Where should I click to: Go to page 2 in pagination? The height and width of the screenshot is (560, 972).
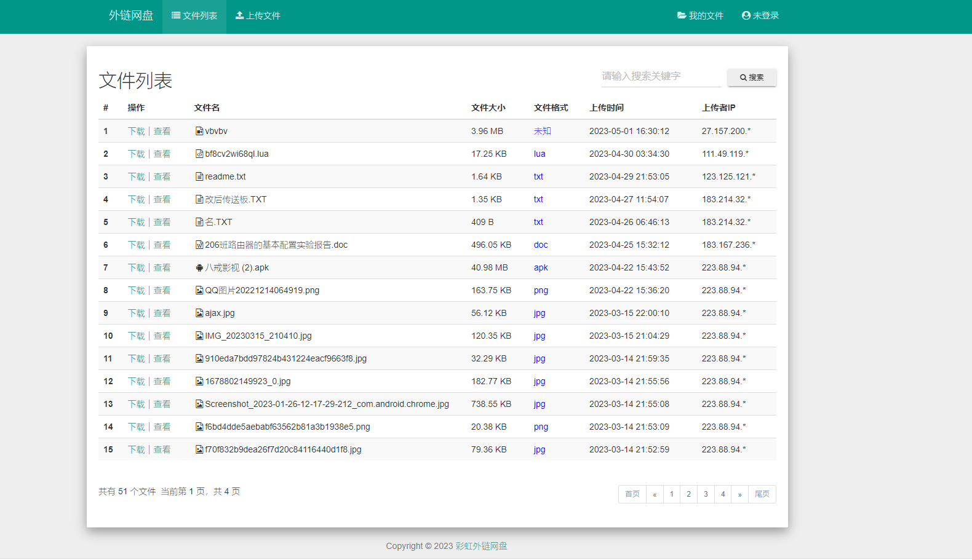(688, 494)
